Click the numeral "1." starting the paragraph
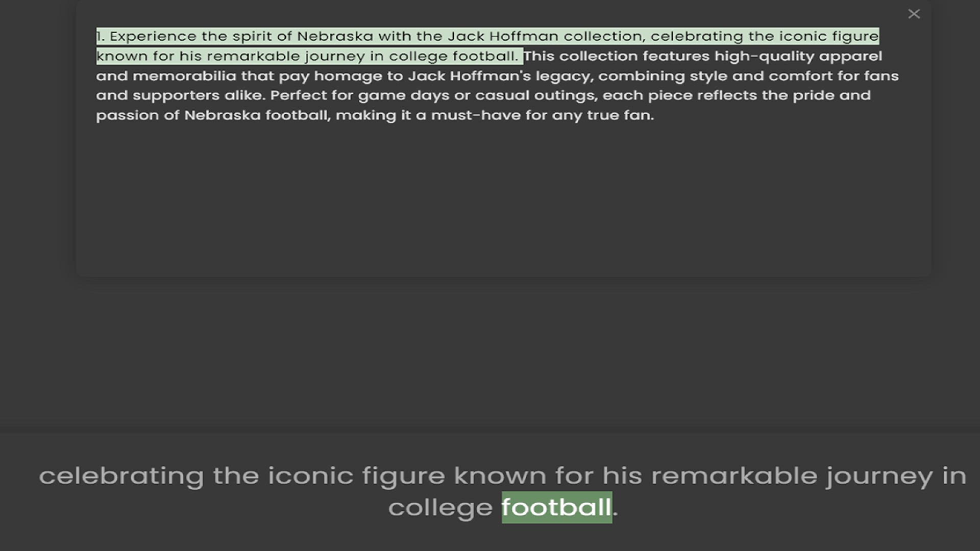980x551 pixels. (101, 36)
